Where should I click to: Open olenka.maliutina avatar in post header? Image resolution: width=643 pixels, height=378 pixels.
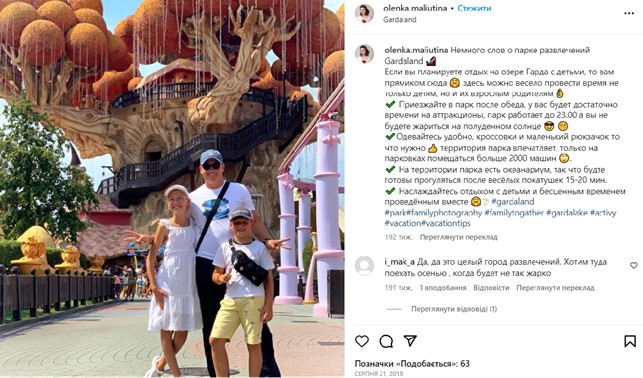pos(364,14)
